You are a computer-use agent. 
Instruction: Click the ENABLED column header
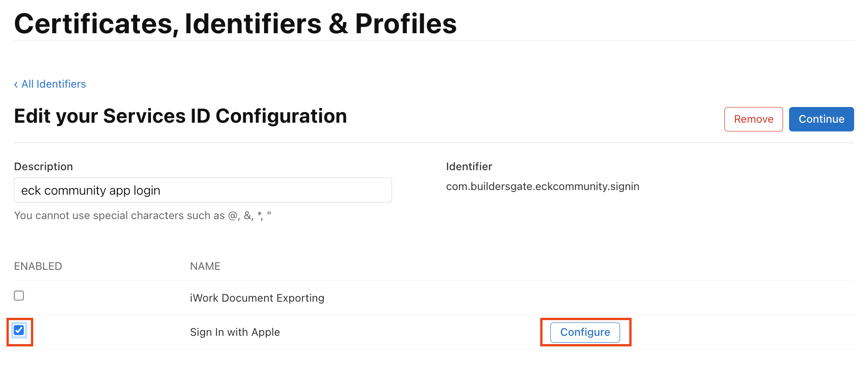click(x=38, y=266)
